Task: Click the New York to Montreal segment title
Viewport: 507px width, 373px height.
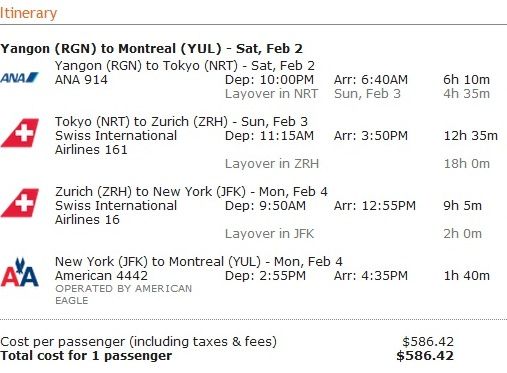Action: coord(199,262)
